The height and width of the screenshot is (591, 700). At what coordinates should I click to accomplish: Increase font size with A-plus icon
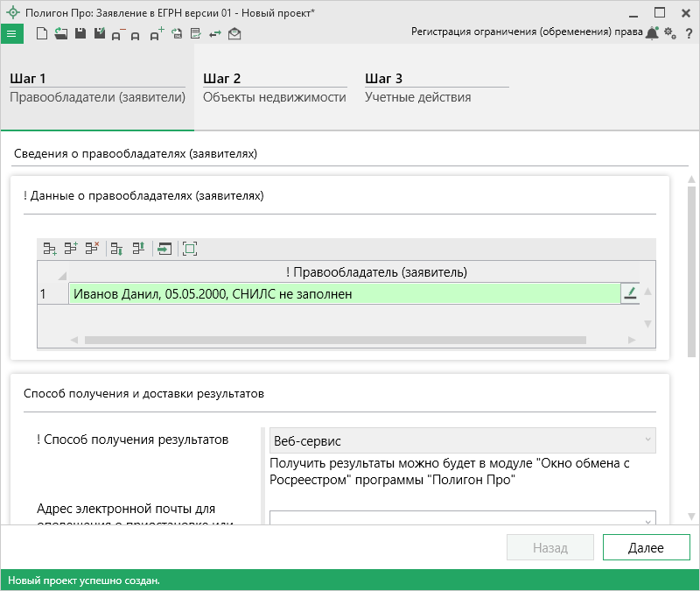tap(156, 34)
